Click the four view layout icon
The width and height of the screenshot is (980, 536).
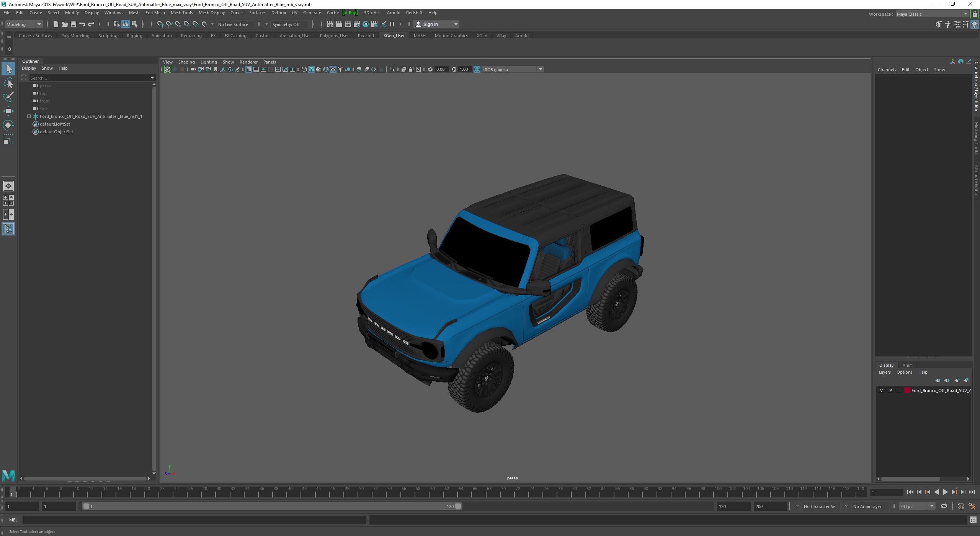pos(8,200)
